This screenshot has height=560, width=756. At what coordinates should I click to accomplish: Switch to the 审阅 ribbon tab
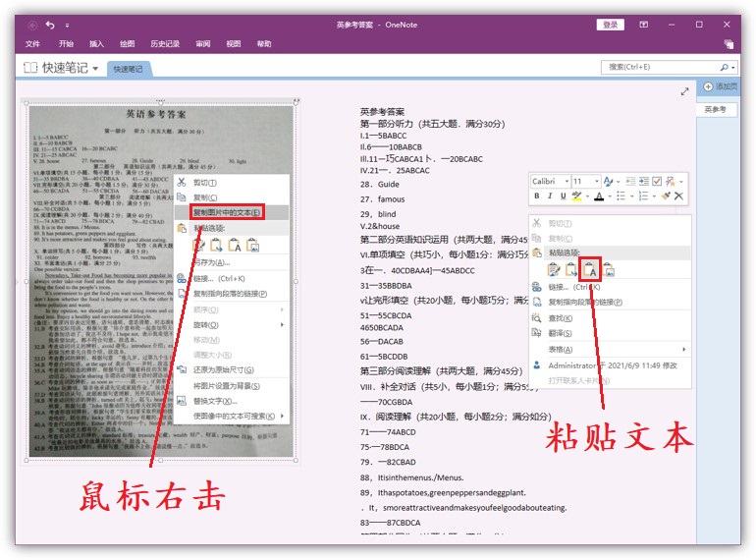(x=203, y=44)
